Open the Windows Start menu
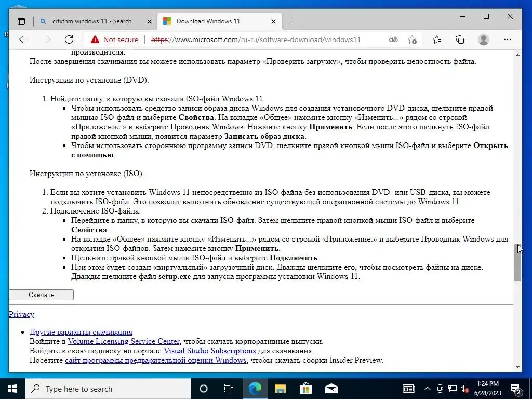The height and width of the screenshot is (399, 532). (x=12, y=389)
